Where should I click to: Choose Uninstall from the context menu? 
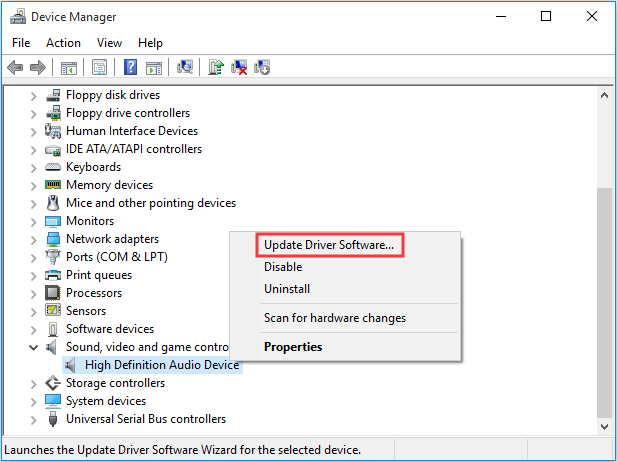tap(287, 289)
